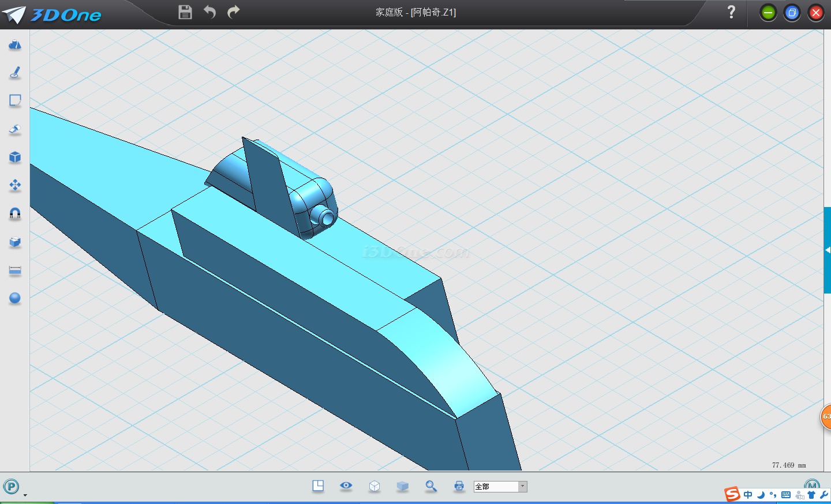Open the ruler measure distance tool

(15, 270)
